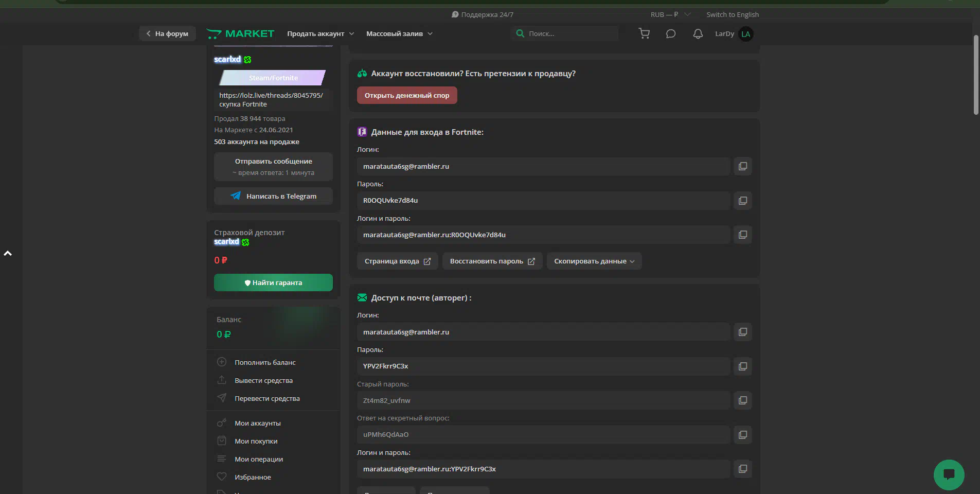The width and height of the screenshot is (980, 494).
Task: Click the top up balance plus icon
Action: click(x=222, y=362)
